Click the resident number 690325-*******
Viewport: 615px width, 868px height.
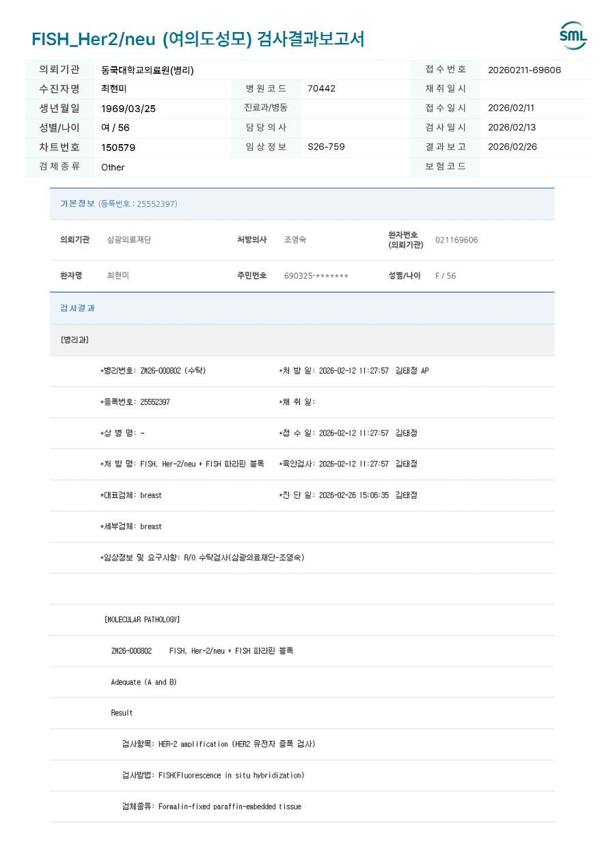coord(316,276)
